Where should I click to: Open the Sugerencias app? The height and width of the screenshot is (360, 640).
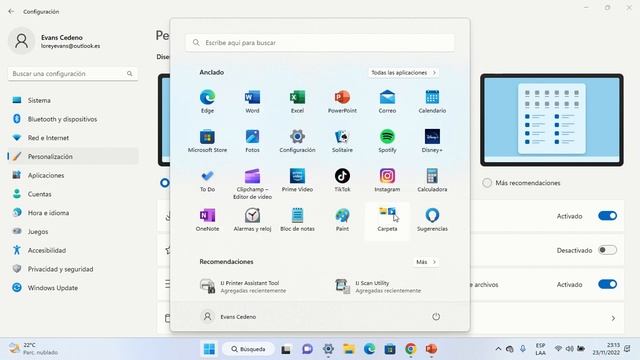pyautogui.click(x=432, y=220)
